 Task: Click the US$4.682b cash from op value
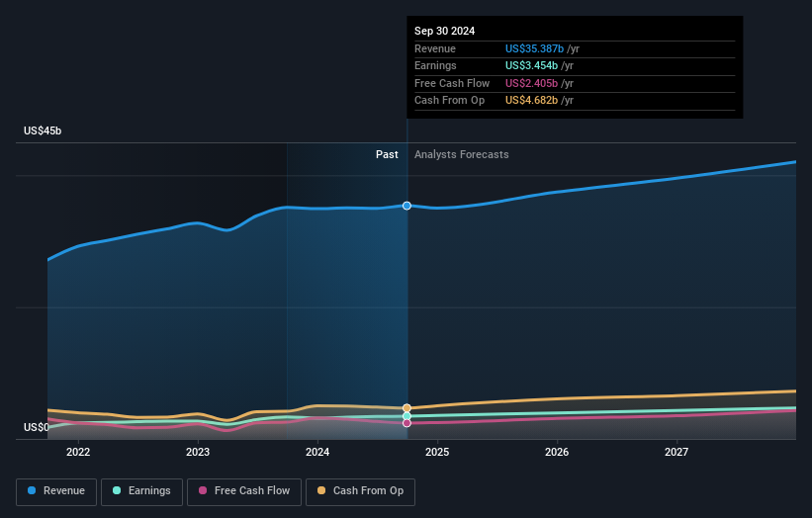tap(531, 101)
